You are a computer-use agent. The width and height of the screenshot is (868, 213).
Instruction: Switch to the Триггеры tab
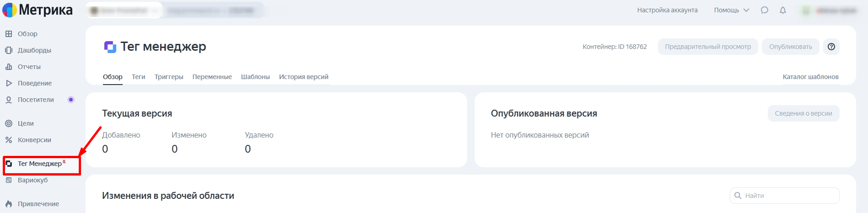click(169, 77)
